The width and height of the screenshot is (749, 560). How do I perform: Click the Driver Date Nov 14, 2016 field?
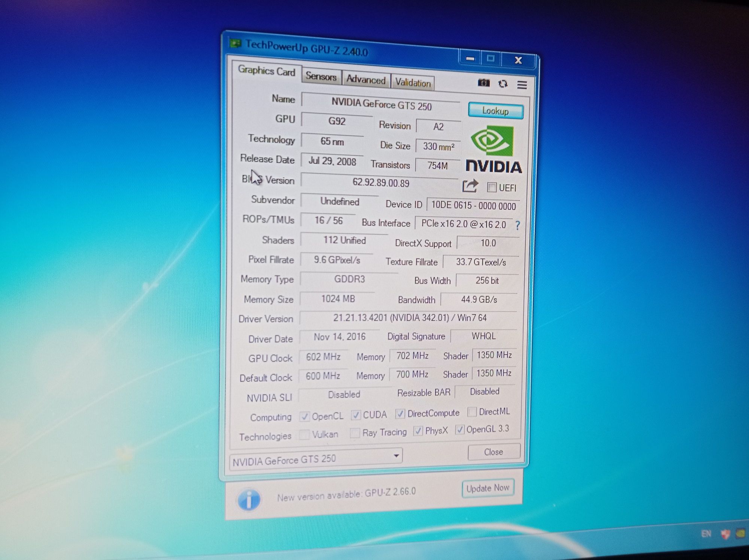click(339, 337)
